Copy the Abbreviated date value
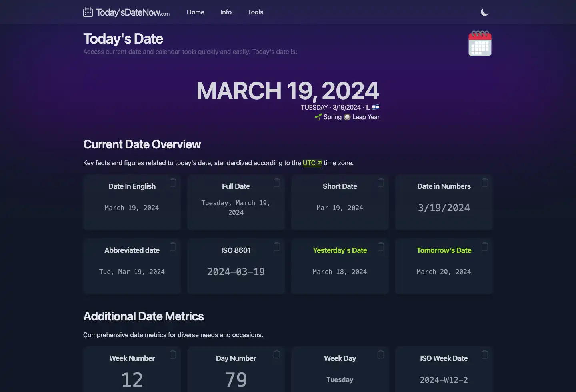576x392 pixels. pos(173,246)
